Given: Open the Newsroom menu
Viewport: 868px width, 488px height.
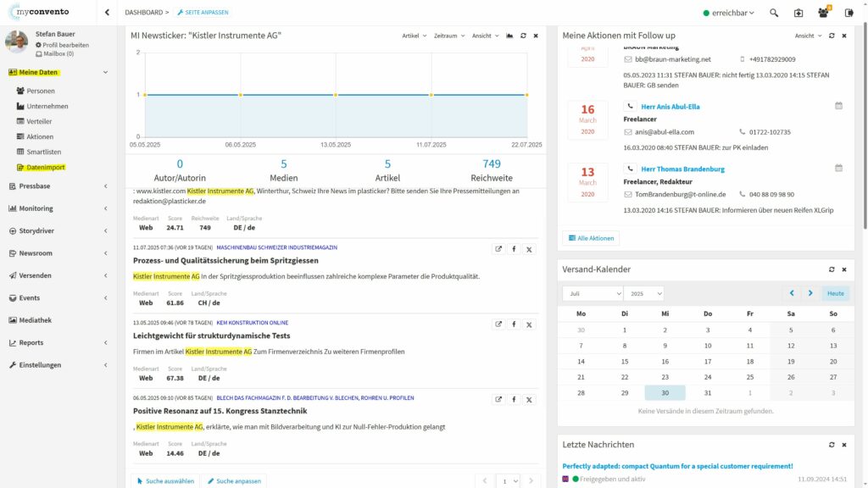Looking at the screenshot, I should 58,253.
